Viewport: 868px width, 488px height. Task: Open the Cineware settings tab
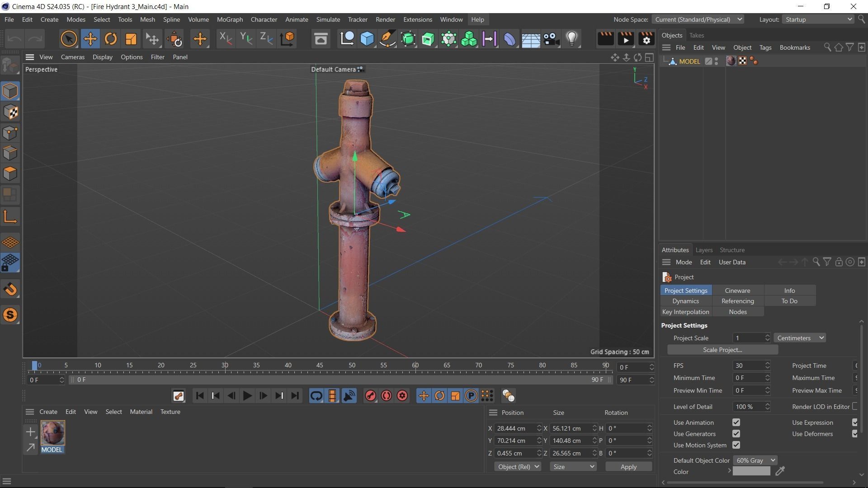(x=737, y=291)
